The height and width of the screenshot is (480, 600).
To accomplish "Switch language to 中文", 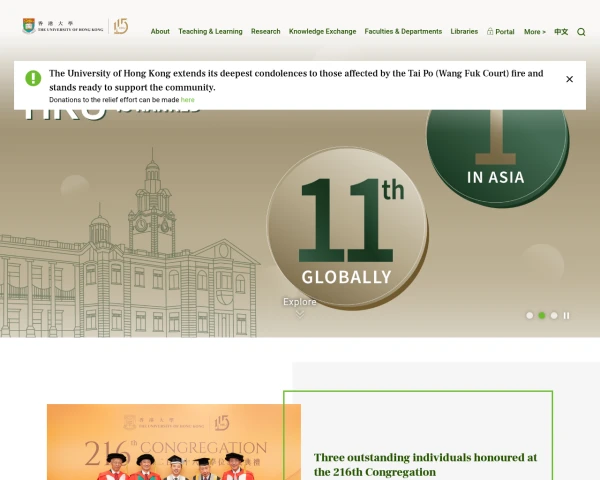I will 561,32.
